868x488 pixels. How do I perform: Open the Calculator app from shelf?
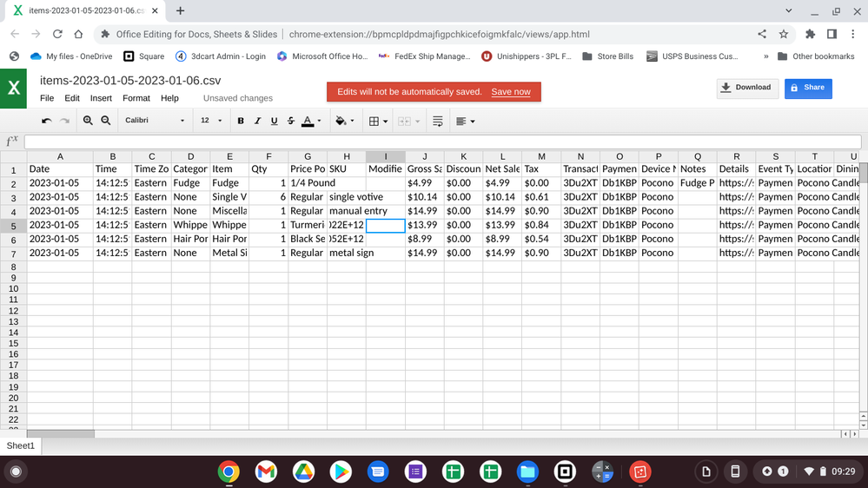pos(602,472)
